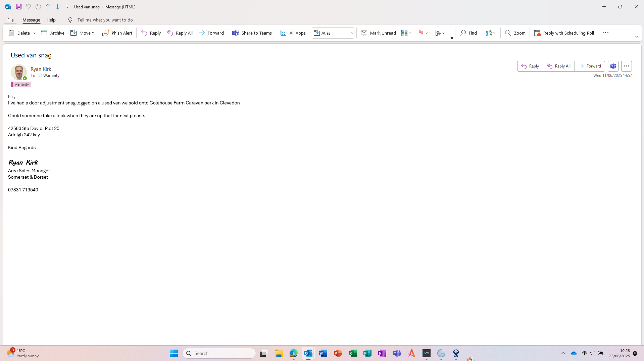Open File Explorer from the taskbar
This screenshot has width=644, height=361.
pos(279,353)
